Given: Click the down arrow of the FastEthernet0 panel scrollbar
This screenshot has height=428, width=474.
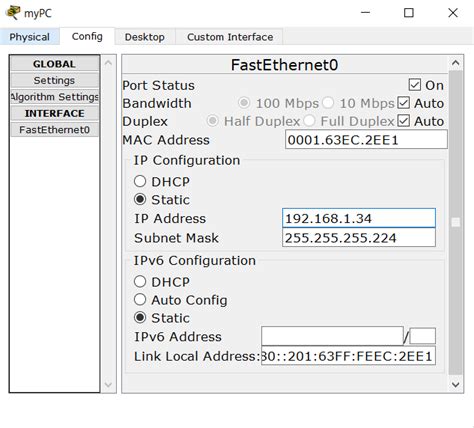Looking at the screenshot, I should click(455, 384).
